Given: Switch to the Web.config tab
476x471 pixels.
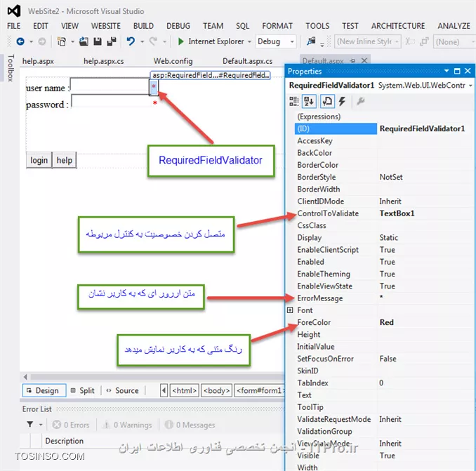Looking at the screenshot, I should click(173, 61).
